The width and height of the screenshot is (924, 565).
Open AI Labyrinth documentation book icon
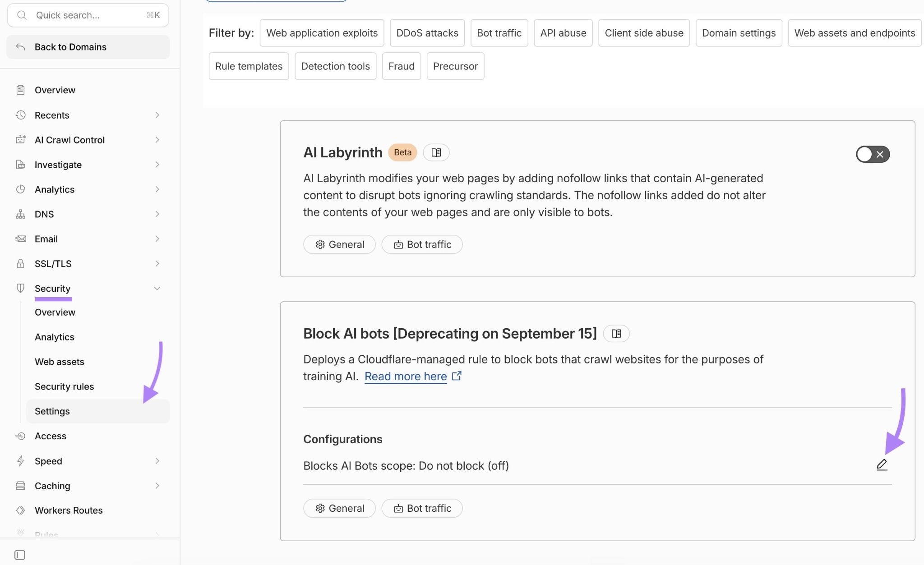click(x=436, y=152)
